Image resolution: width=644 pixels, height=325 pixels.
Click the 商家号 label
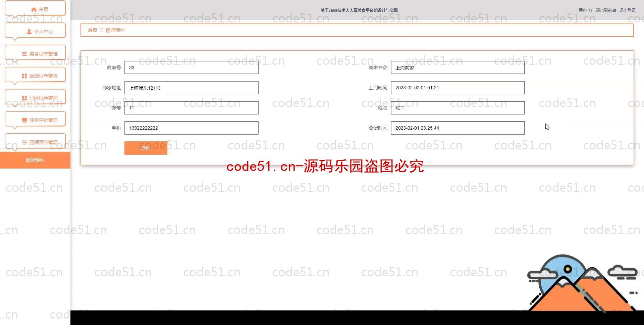[x=114, y=67]
